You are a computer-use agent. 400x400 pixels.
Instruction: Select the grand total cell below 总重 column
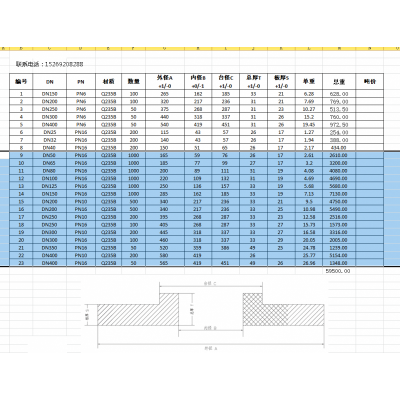(x=339, y=271)
